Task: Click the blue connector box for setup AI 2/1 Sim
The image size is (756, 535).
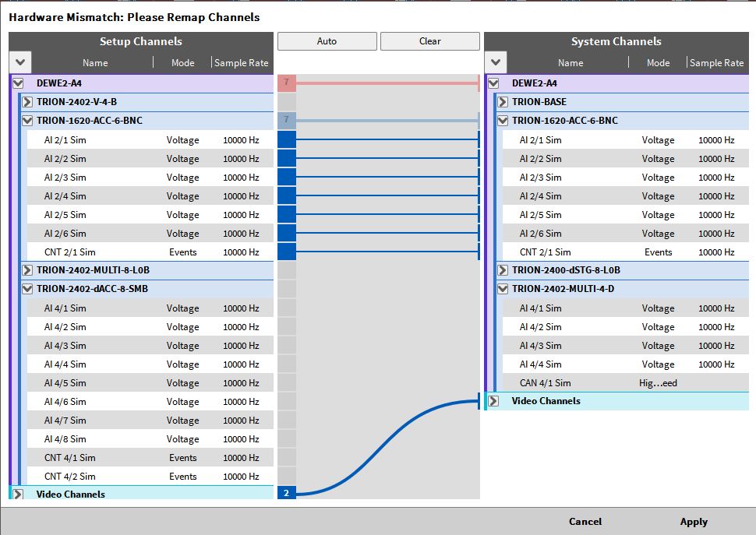Action: click(x=286, y=139)
